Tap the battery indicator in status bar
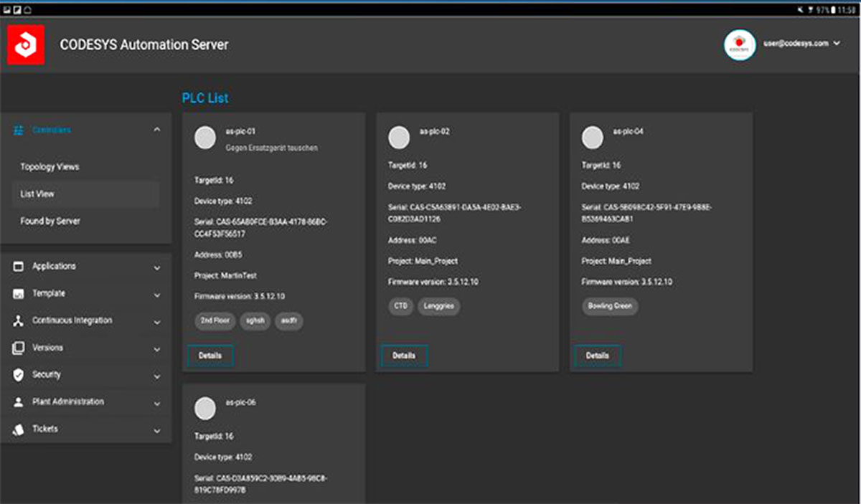 coord(832,11)
